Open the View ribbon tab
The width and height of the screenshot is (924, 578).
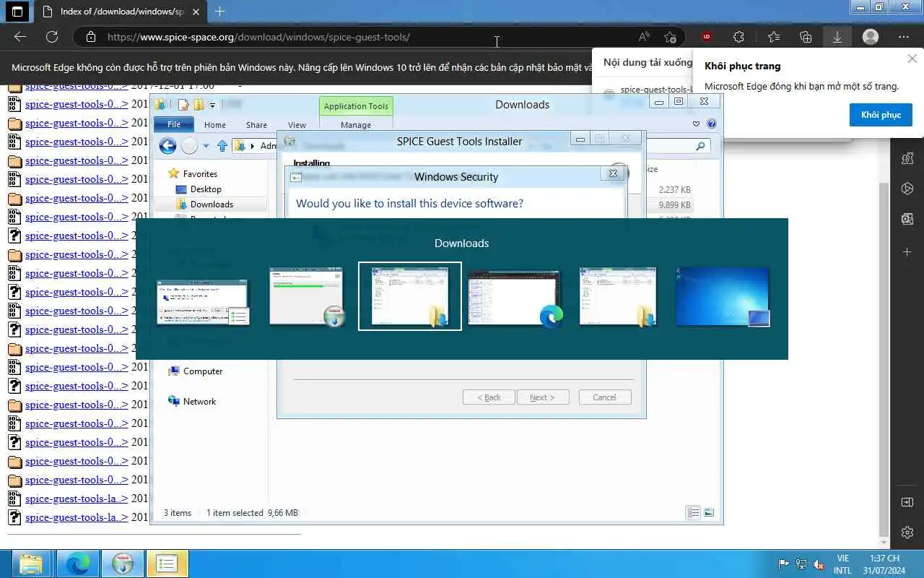pyautogui.click(x=297, y=125)
